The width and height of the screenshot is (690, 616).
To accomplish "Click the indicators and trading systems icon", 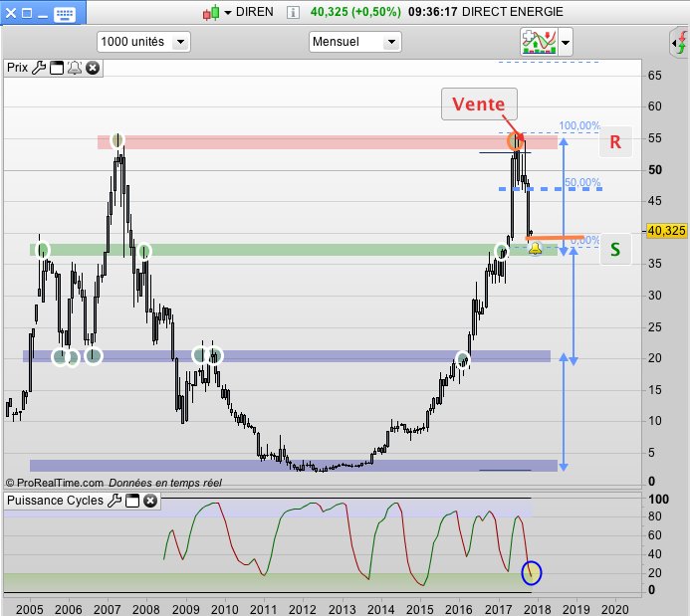I will [x=539, y=42].
